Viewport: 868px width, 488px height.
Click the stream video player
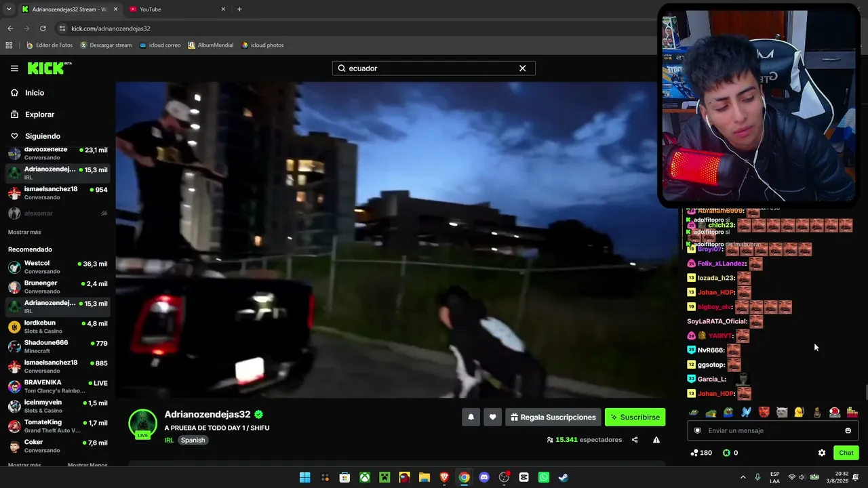point(391,240)
